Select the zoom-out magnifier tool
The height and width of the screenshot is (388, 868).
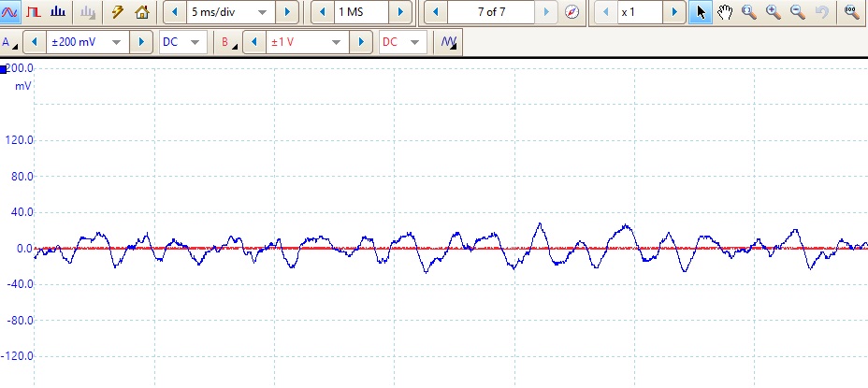click(798, 11)
